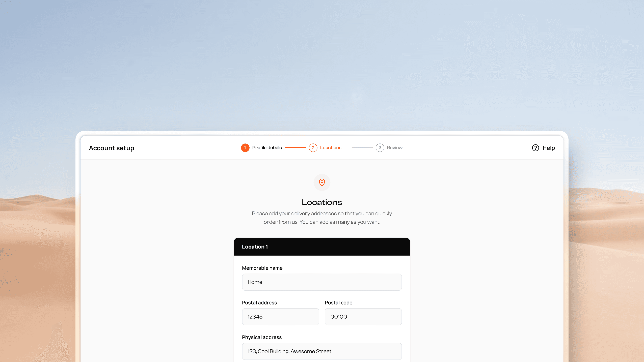
Task: Select step 2 circle in the stepper
Action: point(313,148)
